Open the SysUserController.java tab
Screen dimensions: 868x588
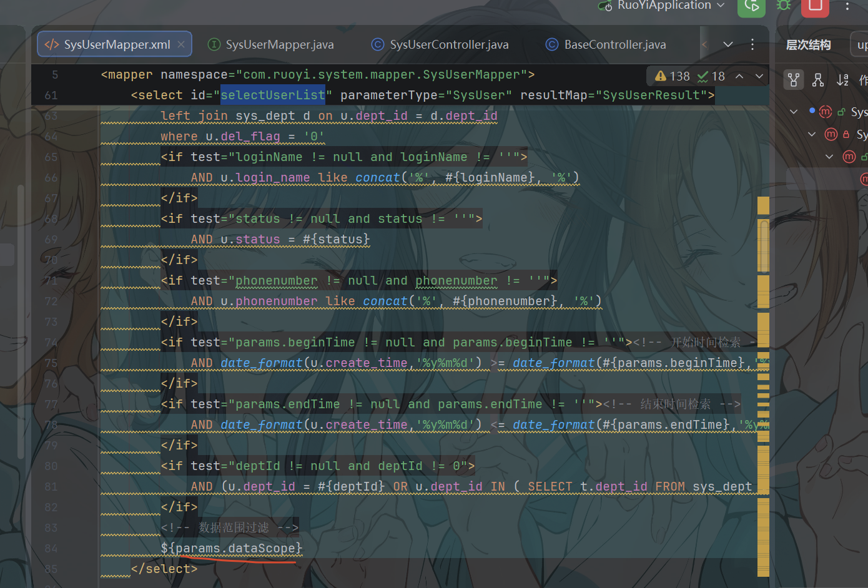[x=440, y=44]
